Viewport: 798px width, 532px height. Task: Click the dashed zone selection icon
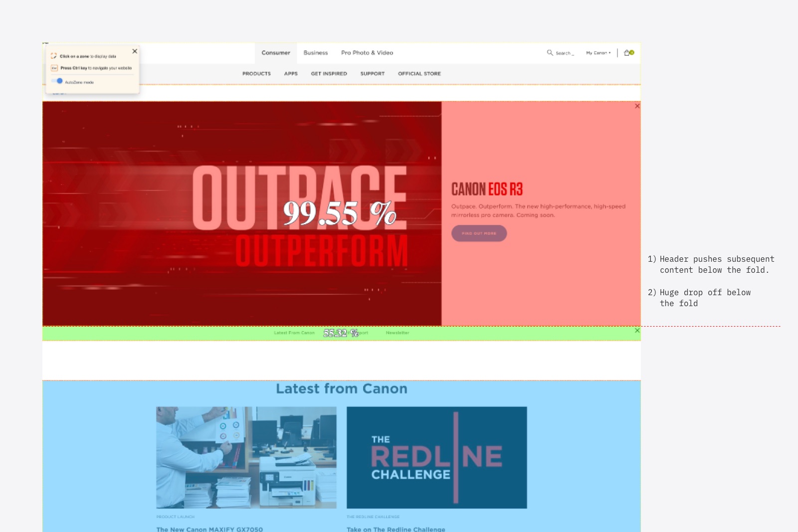pyautogui.click(x=54, y=56)
